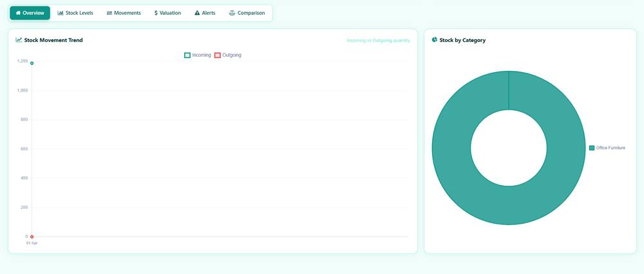The width and height of the screenshot is (644, 274).
Task: Click the Office Furniture teal legend swatch
Action: (592, 148)
